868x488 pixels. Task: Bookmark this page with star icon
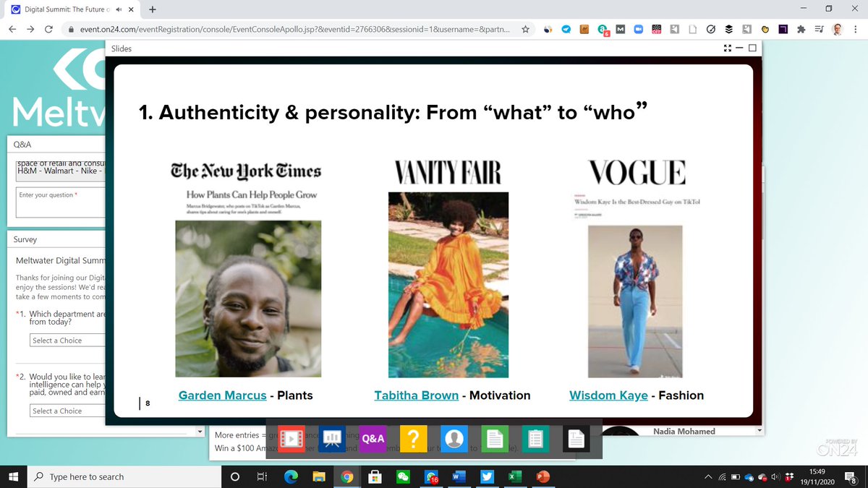tap(526, 30)
